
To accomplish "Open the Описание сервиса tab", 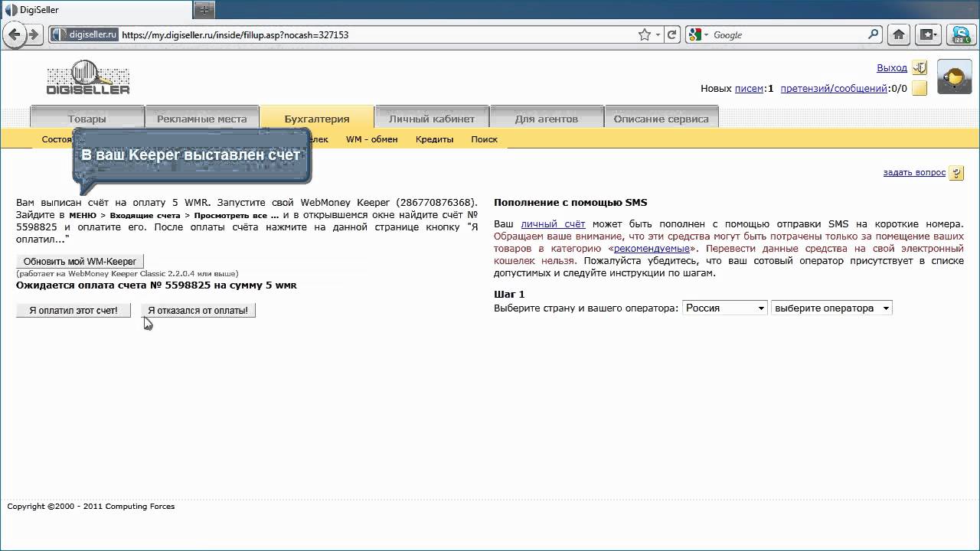I will pyautogui.click(x=661, y=119).
